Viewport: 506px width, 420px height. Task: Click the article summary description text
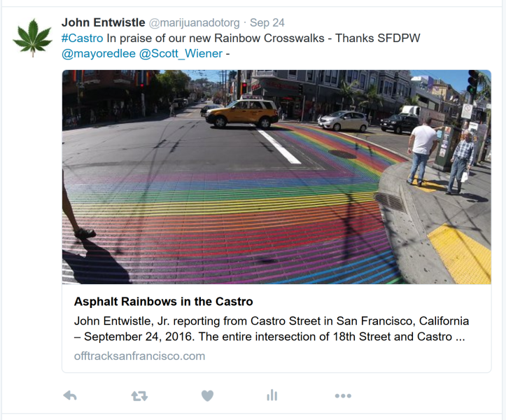point(271,328)
